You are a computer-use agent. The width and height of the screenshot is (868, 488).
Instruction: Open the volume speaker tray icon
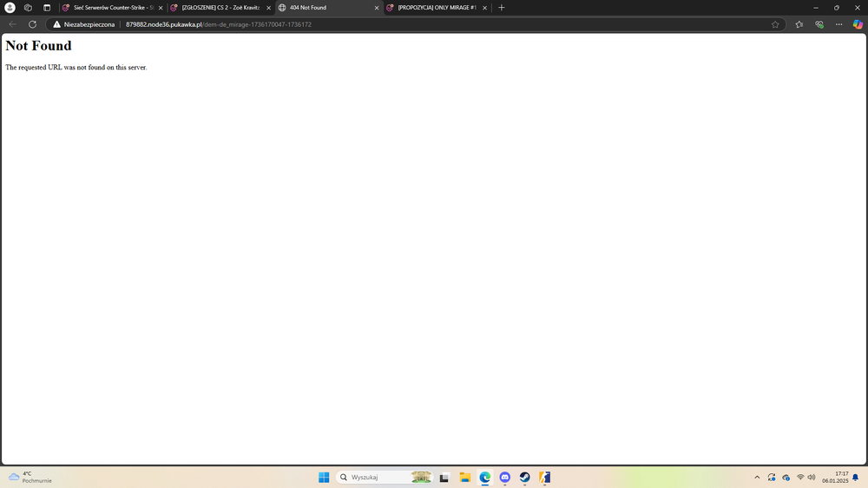click(x=812, y=477)
